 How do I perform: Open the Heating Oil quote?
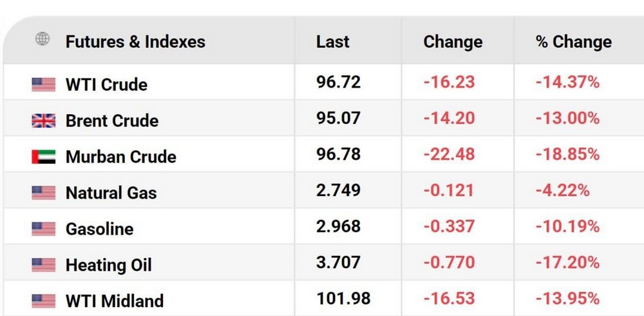[108, 265]
